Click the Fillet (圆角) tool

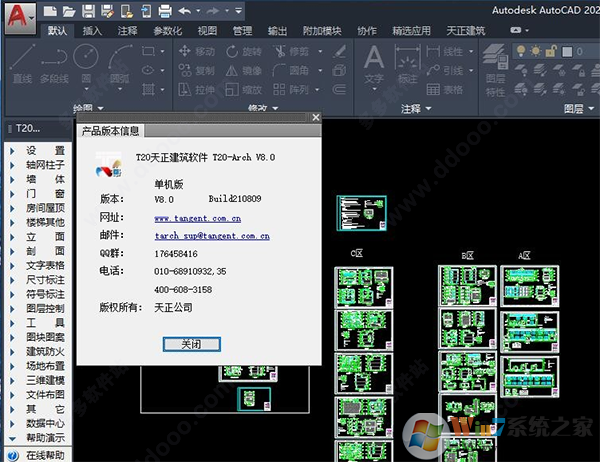pos(291,70)
